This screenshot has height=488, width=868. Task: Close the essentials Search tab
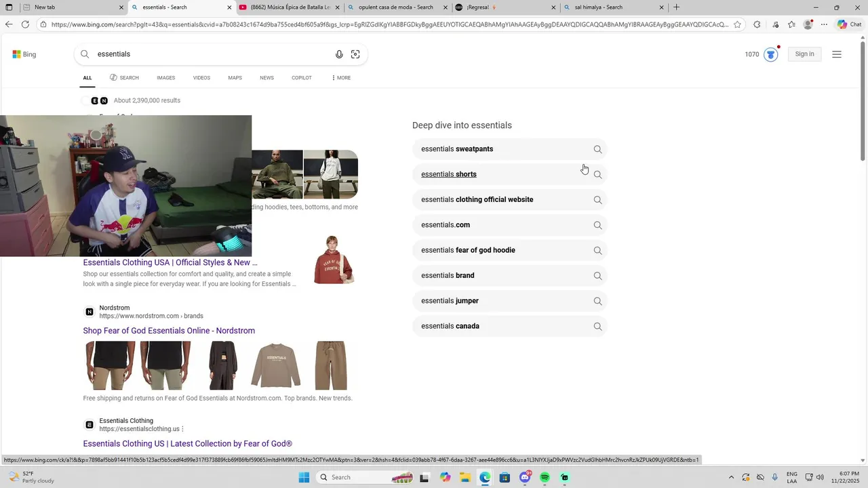click(229, 7)
